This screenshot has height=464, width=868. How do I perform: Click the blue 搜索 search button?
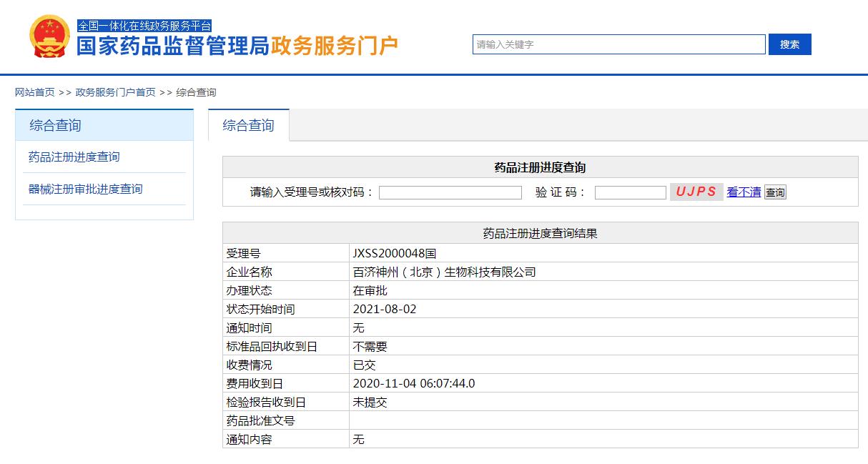[x=789, y=44]
